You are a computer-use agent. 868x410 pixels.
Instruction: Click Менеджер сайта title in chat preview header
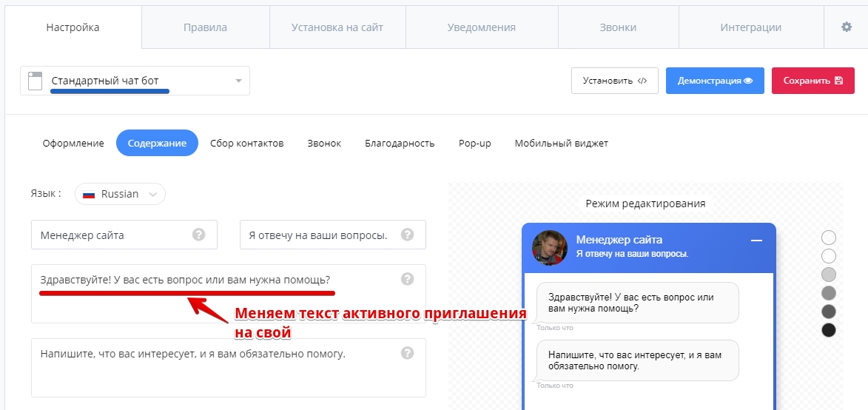tap(619, 240)
